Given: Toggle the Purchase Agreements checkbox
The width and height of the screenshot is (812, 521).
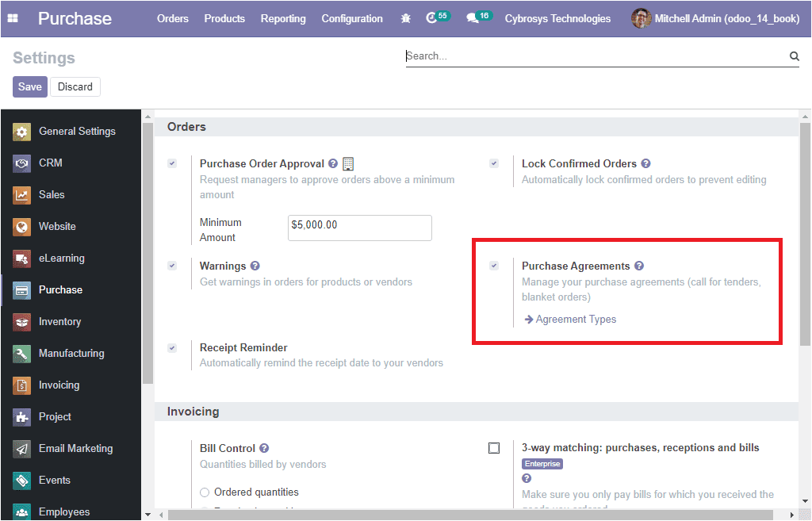Looking at the screenshot, I should pyautogui.click(x=494, y=266).
